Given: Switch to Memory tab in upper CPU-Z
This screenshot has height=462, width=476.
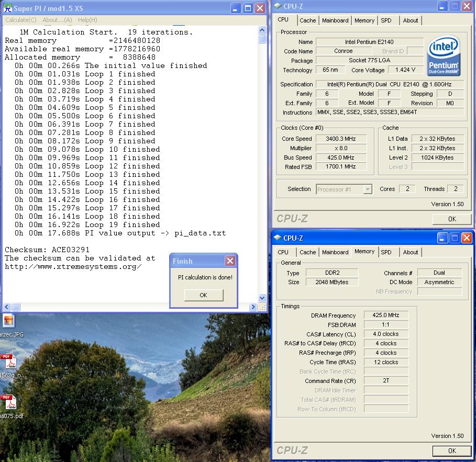Looking at the screenshot, I should (364, 20).
